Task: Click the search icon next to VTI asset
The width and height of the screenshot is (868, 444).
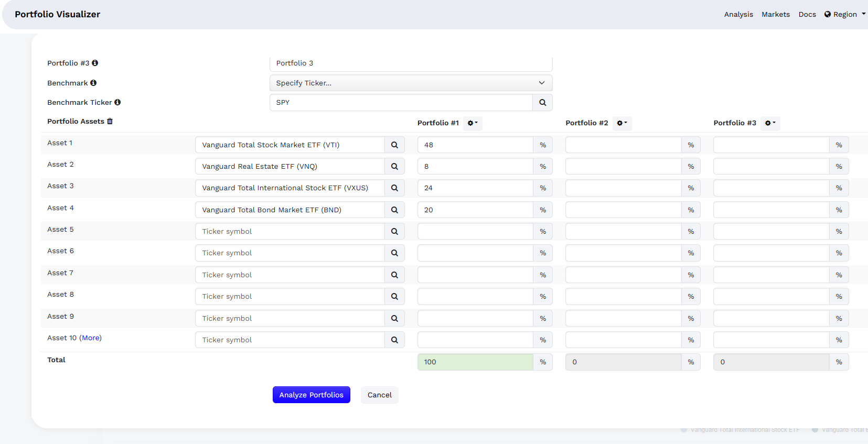Action: (x=394, y=145)
